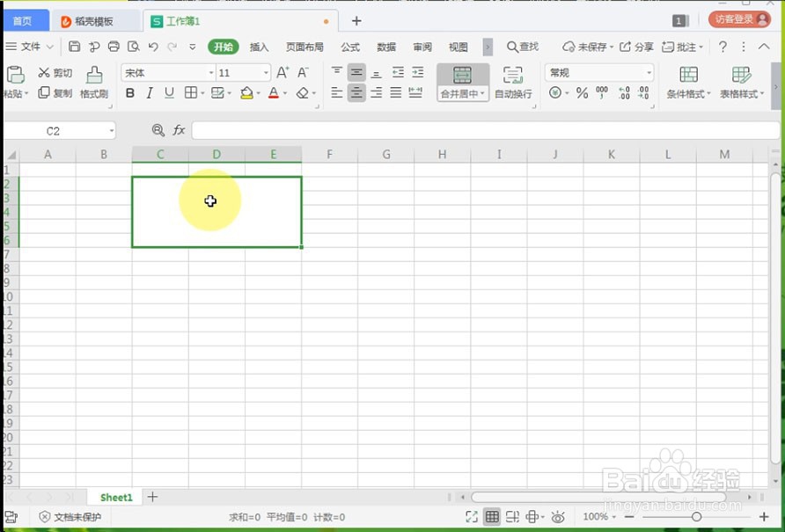
Task: Click the Paste clipboard icon
Action: coord(15,75)
